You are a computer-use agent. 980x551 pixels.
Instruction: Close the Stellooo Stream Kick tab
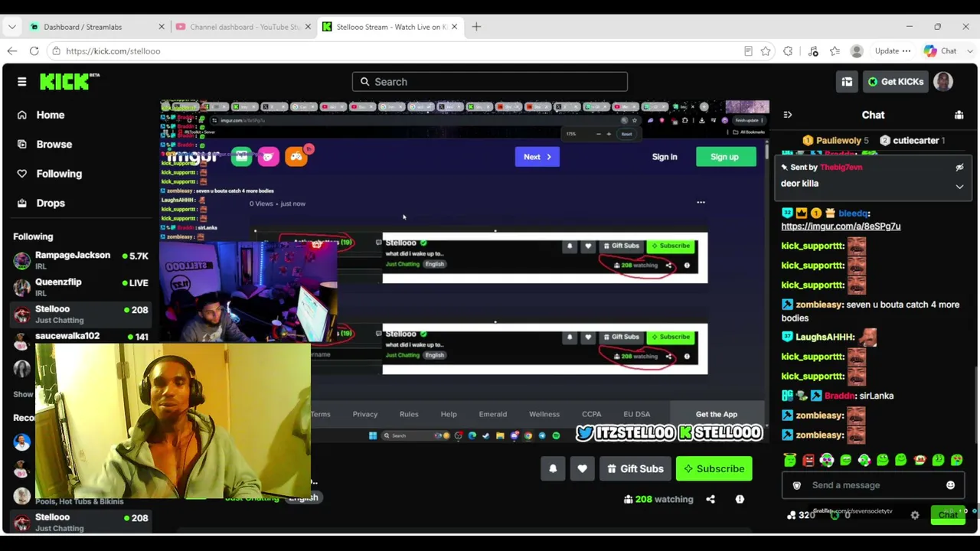[454, 27]
